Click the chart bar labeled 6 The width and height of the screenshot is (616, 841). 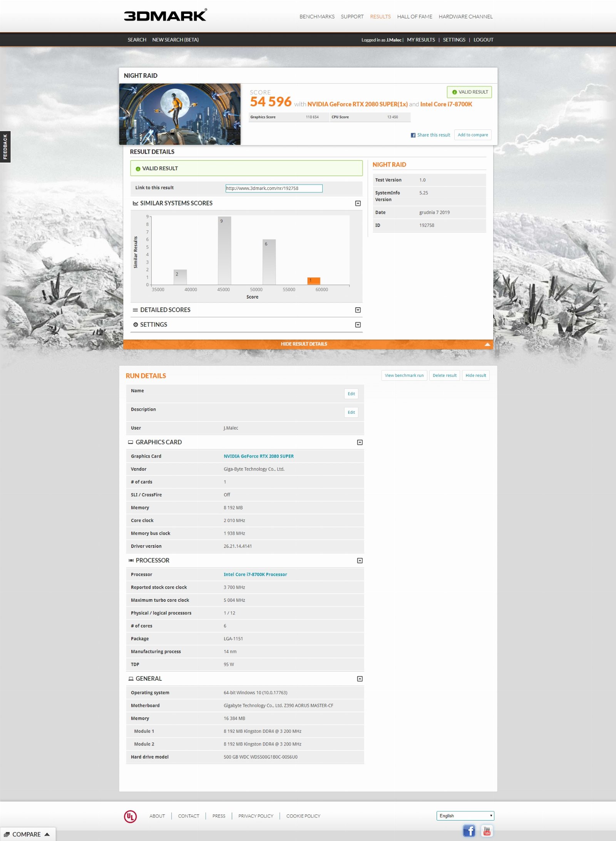269,262
